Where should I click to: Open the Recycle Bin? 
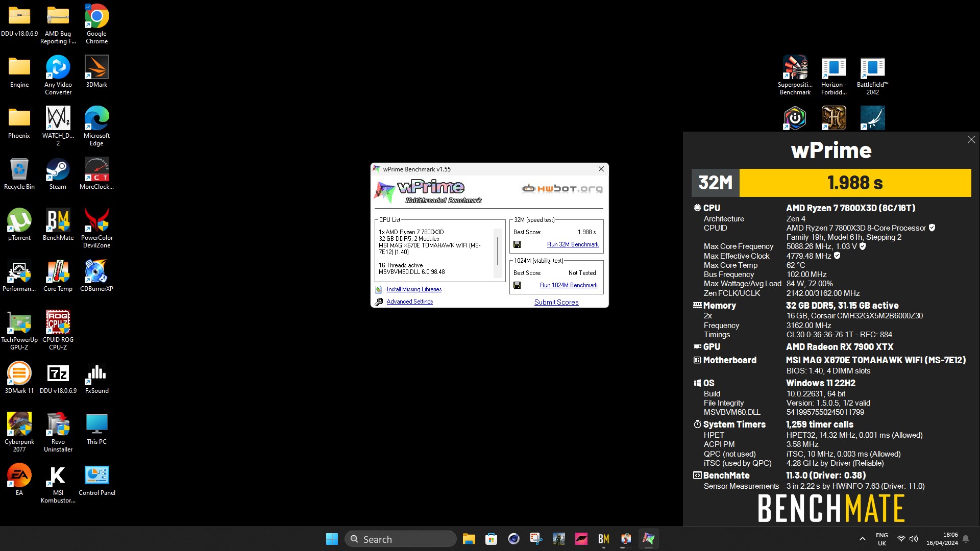click(19, 173)
